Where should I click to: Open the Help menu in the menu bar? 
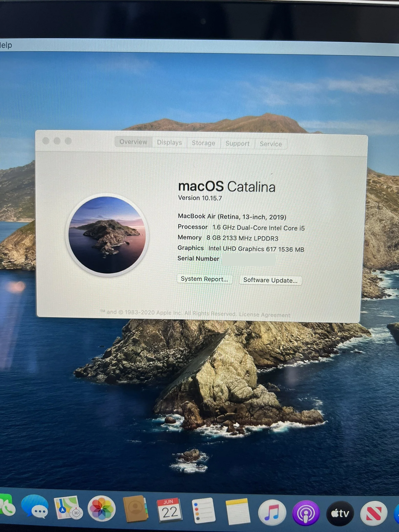(6, 45)
